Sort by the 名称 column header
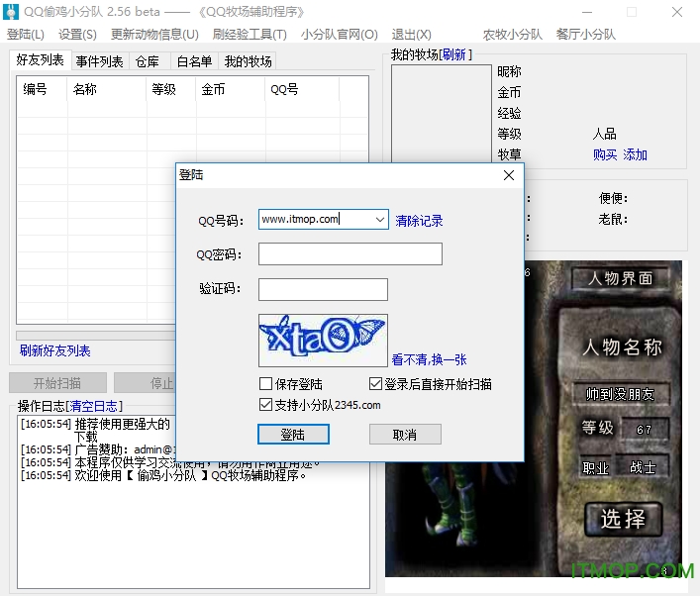The height and width of the screenshot is (596, 700). (107, 89)
